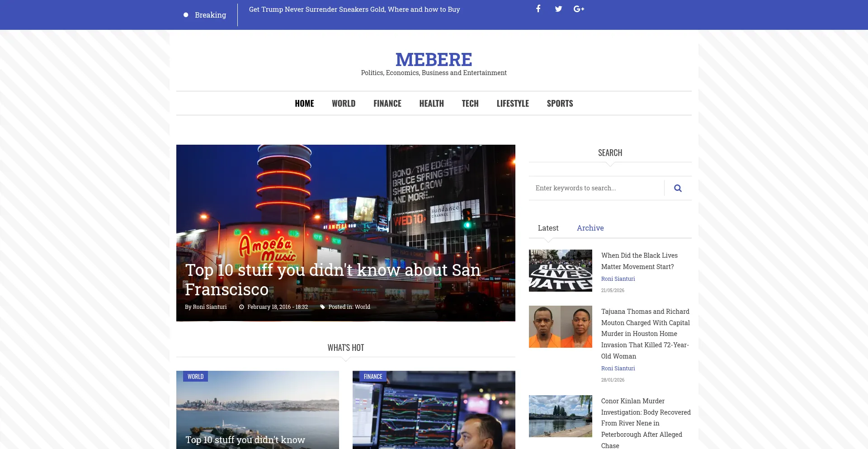
Task: Open the San Franscisco featured article title
Action: [x=333, y=279]
